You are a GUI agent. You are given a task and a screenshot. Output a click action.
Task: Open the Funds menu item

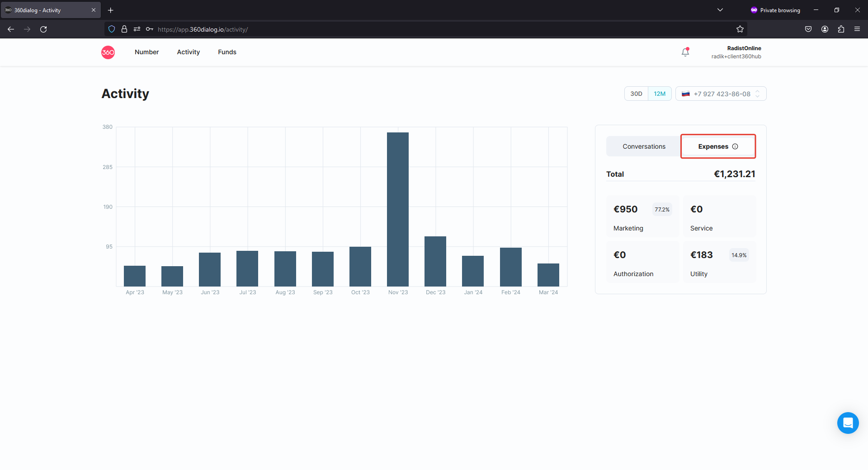pyautogui.click(x=227, y=52)
